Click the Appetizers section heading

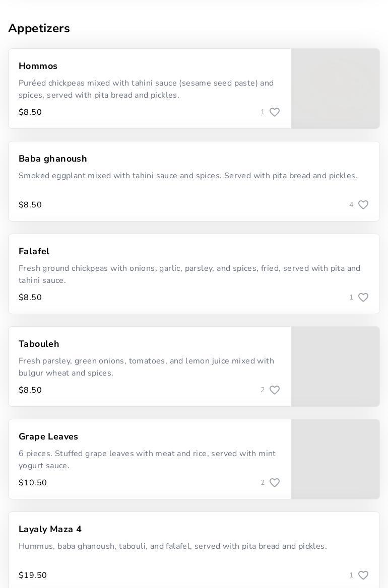pyautogui.click(x=39, y=28)
